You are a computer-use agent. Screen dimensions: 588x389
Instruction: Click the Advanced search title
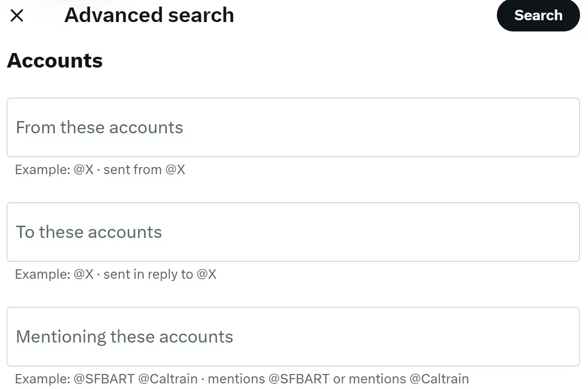[x=149, y=15]
